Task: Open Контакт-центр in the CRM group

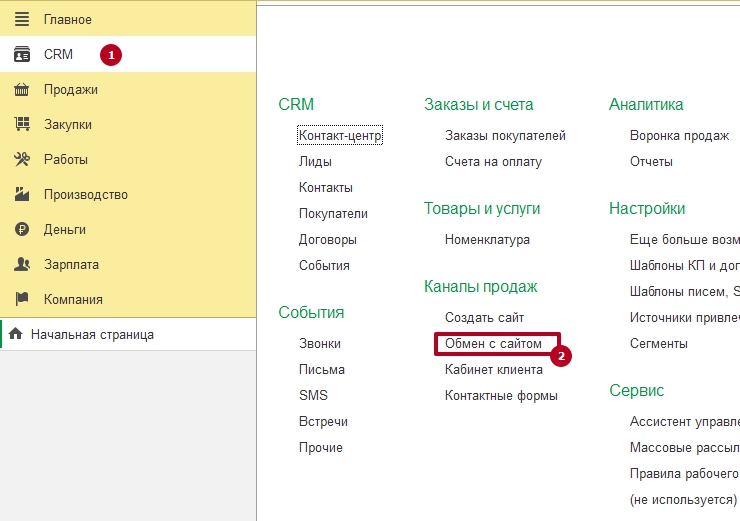Action: (340, 135)
